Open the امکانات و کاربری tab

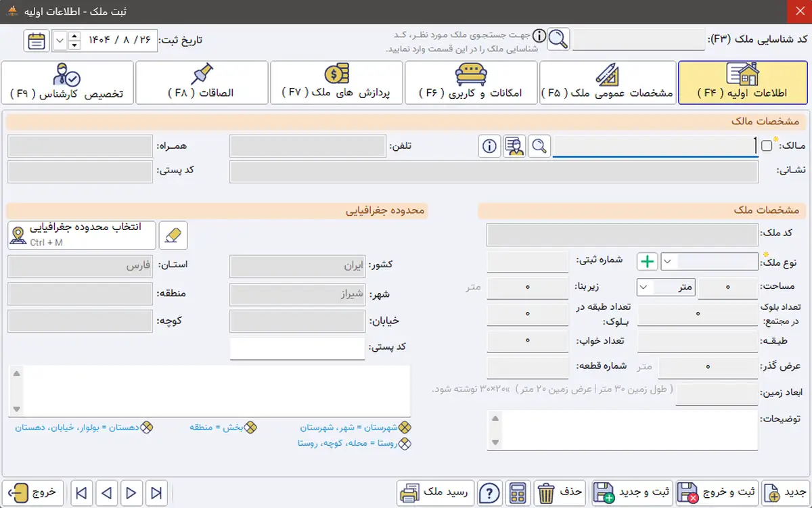click(x=471, y=83)
